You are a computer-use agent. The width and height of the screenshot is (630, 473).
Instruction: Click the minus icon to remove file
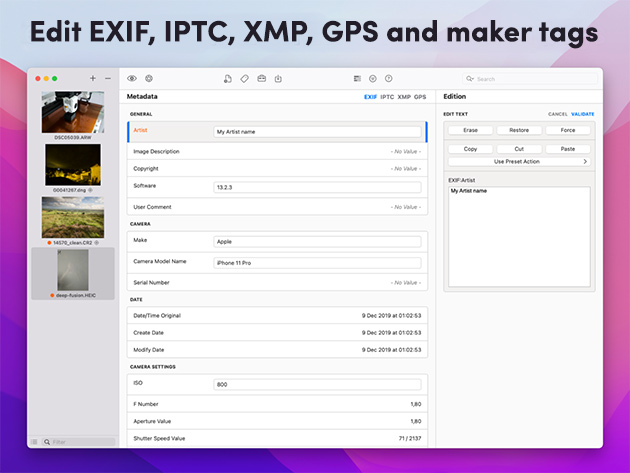[x=108, y=78]
